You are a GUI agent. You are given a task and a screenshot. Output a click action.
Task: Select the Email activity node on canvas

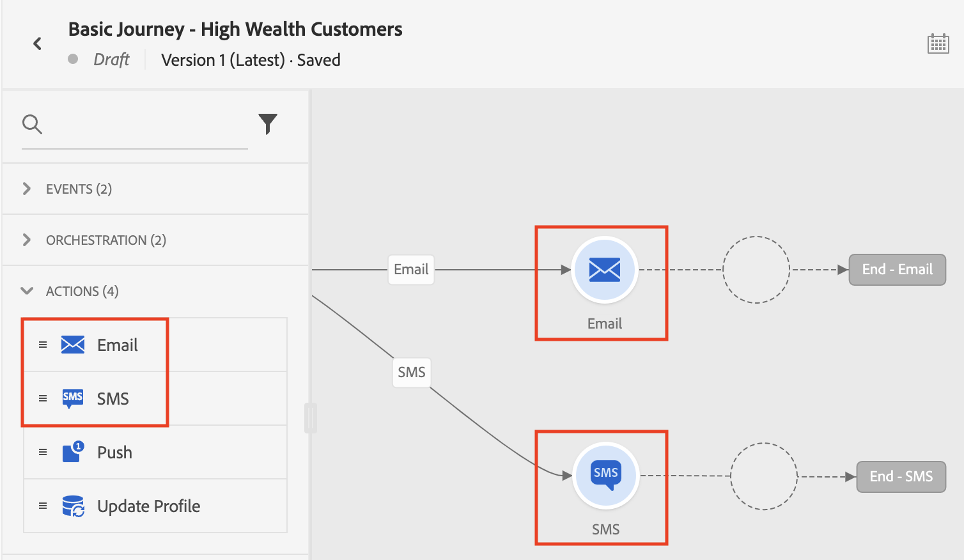pos(605,270)
